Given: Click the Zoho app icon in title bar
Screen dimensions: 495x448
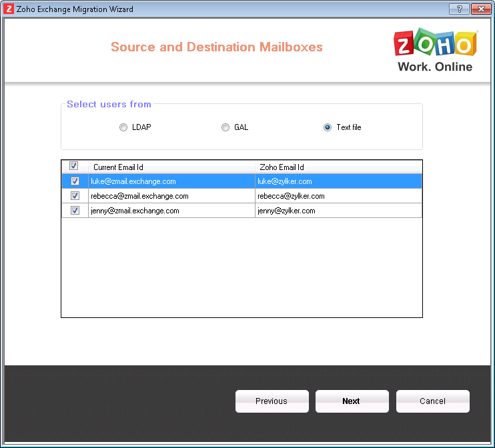Looking at the screenshot, I should 9,9.
